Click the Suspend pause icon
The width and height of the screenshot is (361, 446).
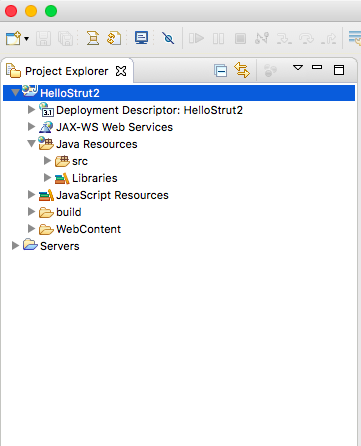(x=218, y=38)
